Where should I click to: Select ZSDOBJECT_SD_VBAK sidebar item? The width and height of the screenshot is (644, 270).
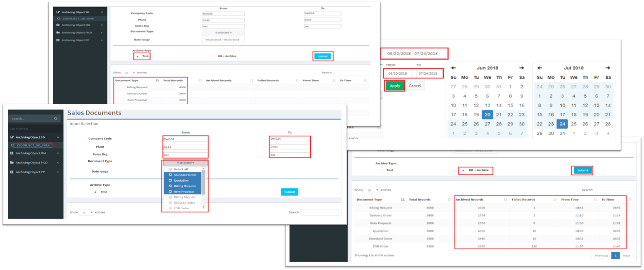33,145
